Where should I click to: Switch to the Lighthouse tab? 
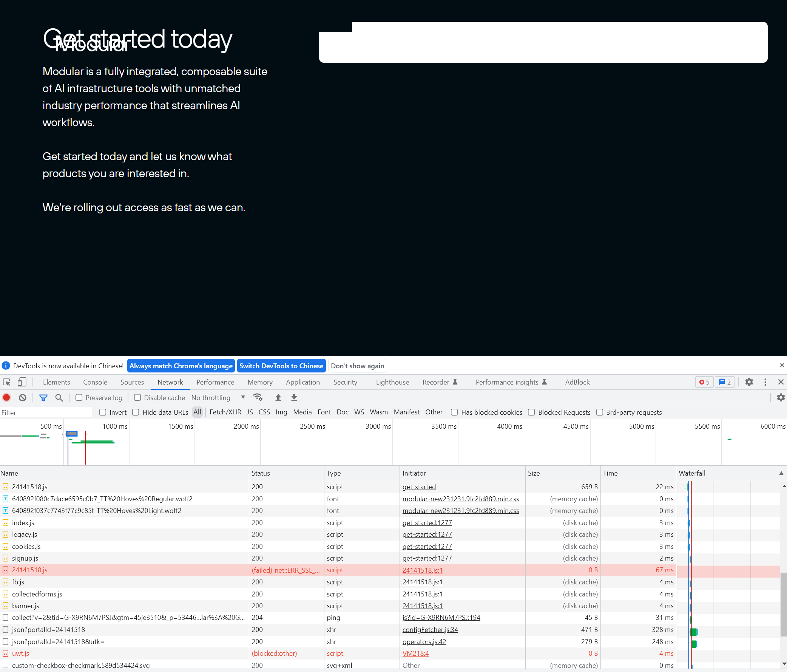[392, 382]
